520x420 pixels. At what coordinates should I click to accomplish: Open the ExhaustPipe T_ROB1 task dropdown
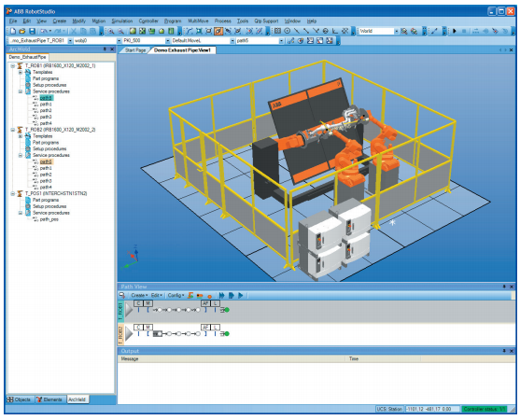point(70,41)
